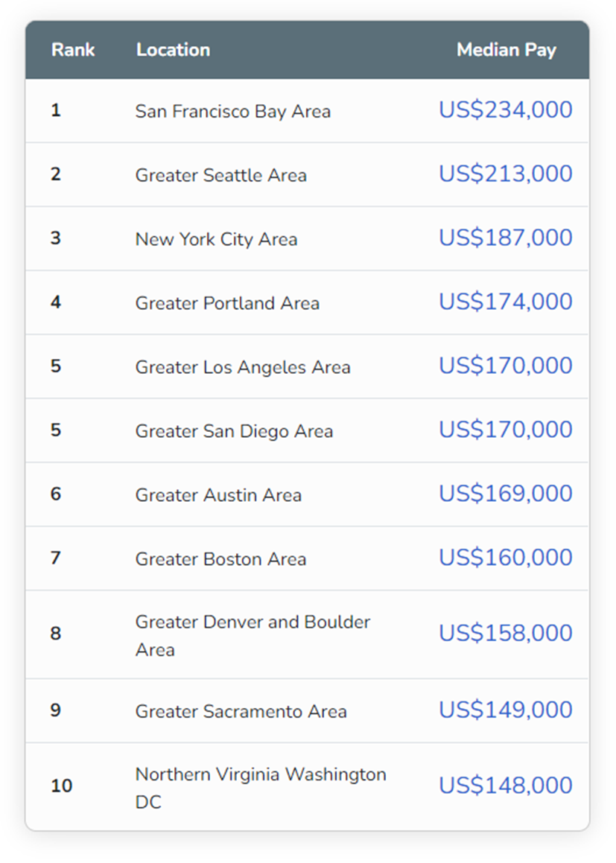Click the US$158,000 median pay link
The height and width of the screenshot is (863, 616).
click(505, 634)
